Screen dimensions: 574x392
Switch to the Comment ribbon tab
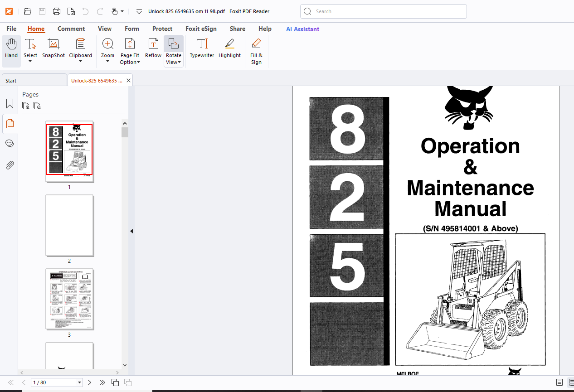pos(71,29)
